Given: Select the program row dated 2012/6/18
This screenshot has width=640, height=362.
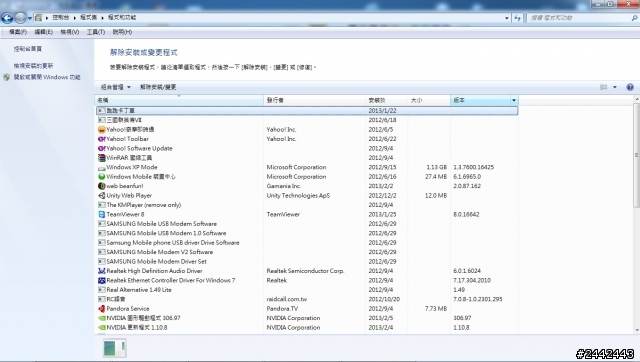Looking at the screenshot, I should click(307, 120).
